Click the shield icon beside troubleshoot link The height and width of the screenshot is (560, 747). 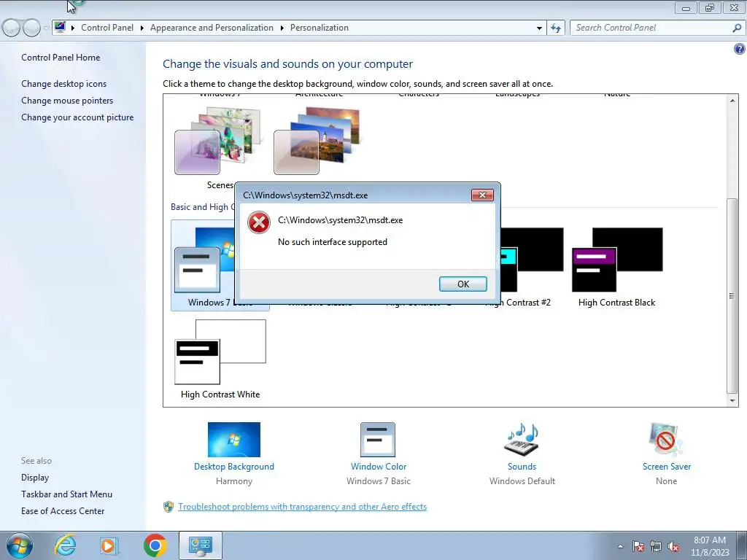[x=169, y=507]
